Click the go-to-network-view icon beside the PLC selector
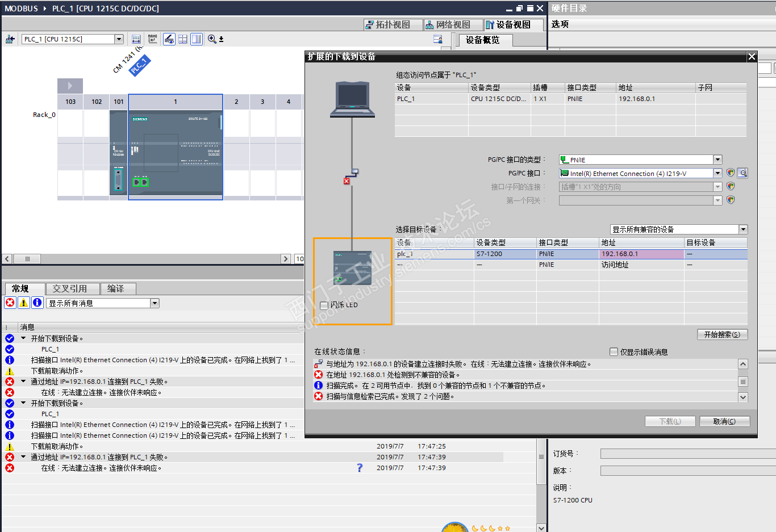This screenshot has width=776, height=532. (x=10, y=39)
